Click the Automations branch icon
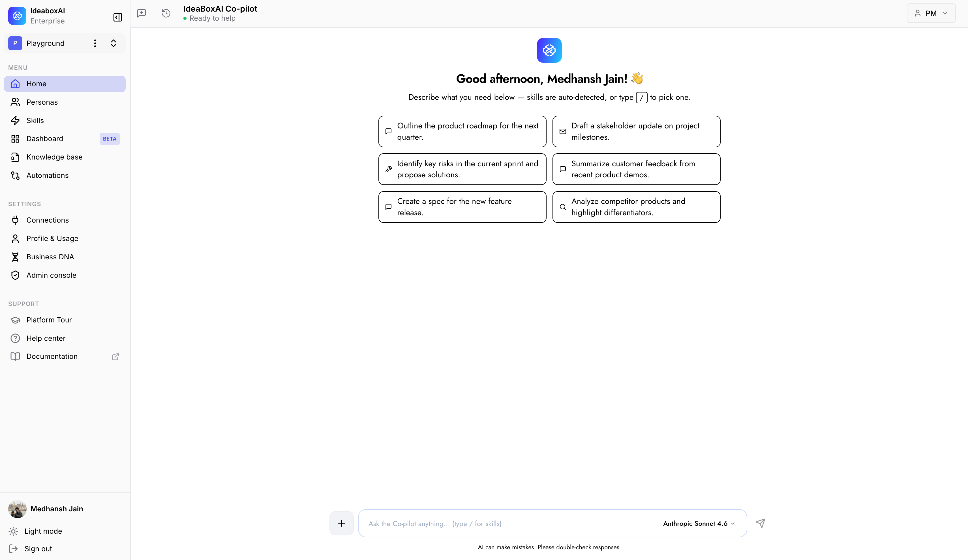Image resolution: width=968 pixels, height=560 pixels. pos(15,175)
